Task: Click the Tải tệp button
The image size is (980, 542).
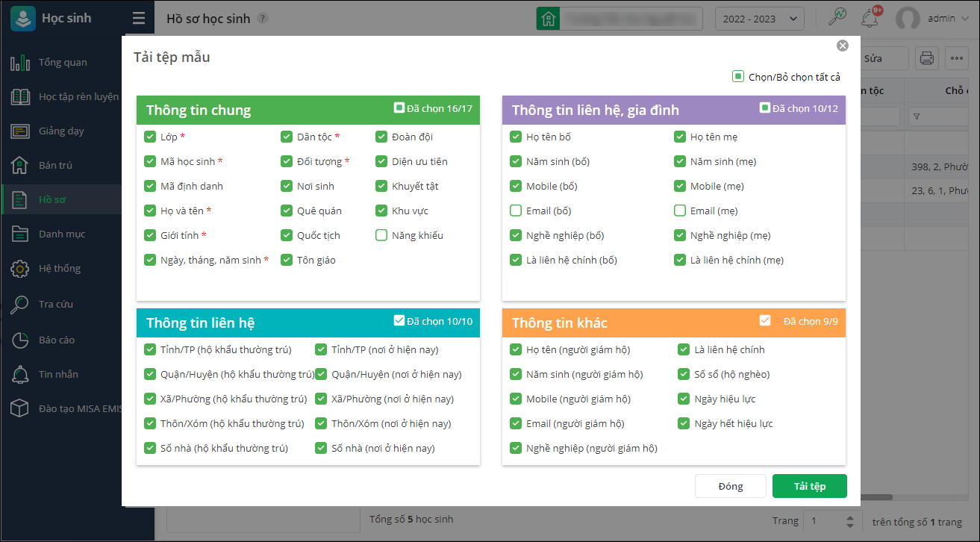Action: pos(809,486)
